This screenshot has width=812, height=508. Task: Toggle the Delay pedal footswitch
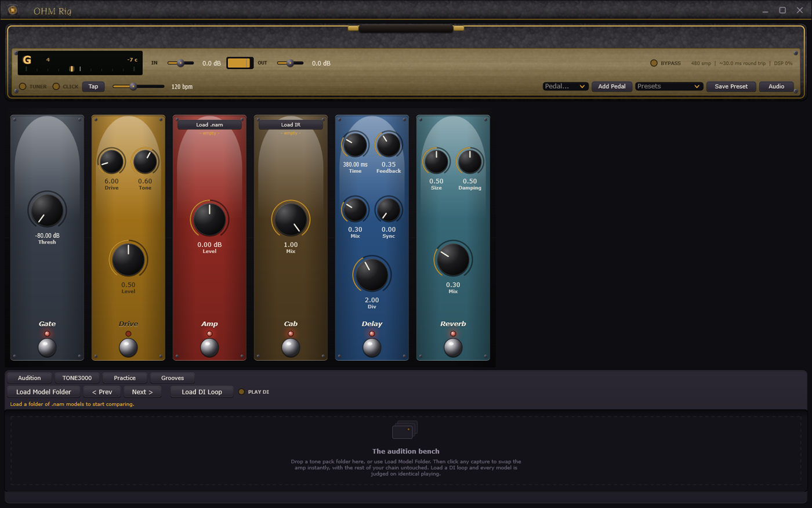[x=372, y=347]
